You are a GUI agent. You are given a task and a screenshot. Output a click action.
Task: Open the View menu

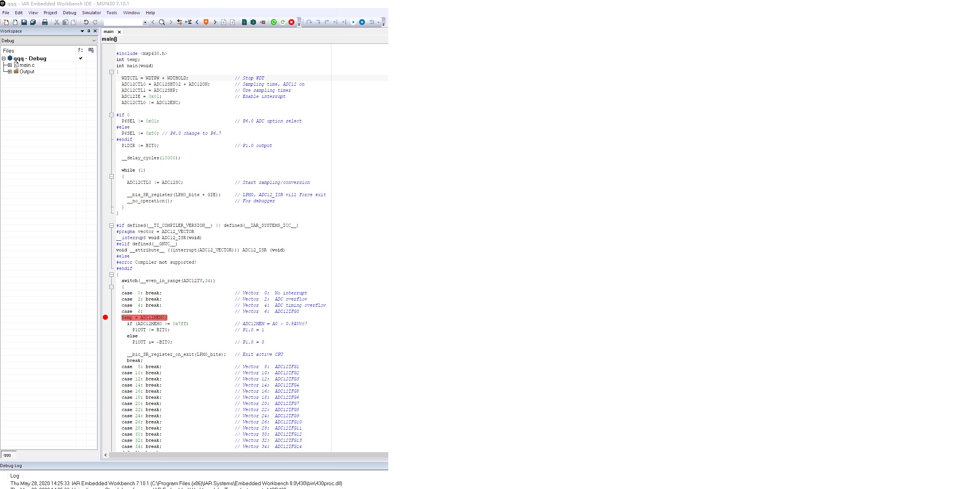[x=33, y=13]
